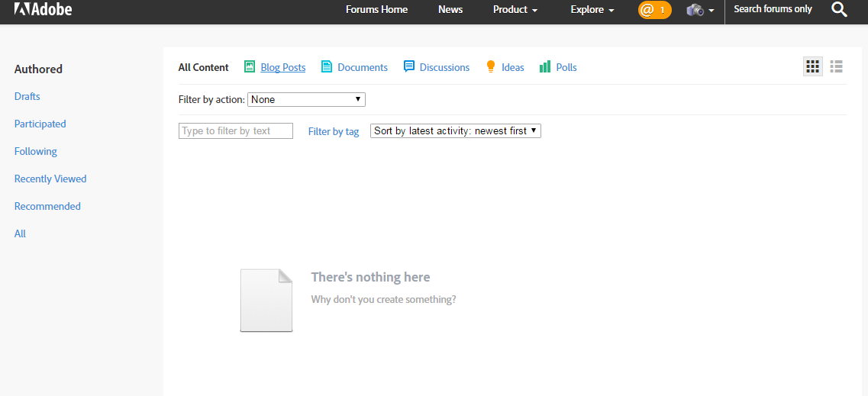Open Drafts in the sidebar

27,96
